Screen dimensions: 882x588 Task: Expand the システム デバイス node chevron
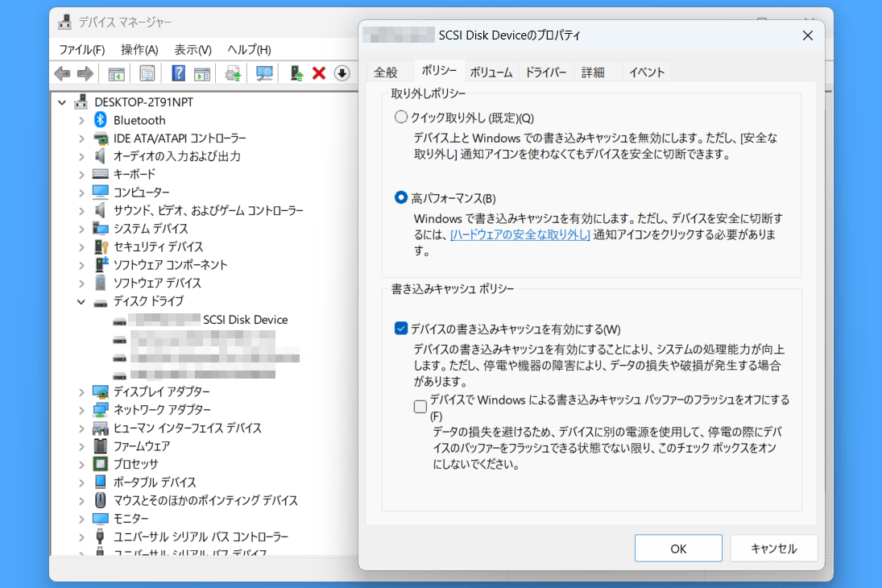click(x=81, y=229)
